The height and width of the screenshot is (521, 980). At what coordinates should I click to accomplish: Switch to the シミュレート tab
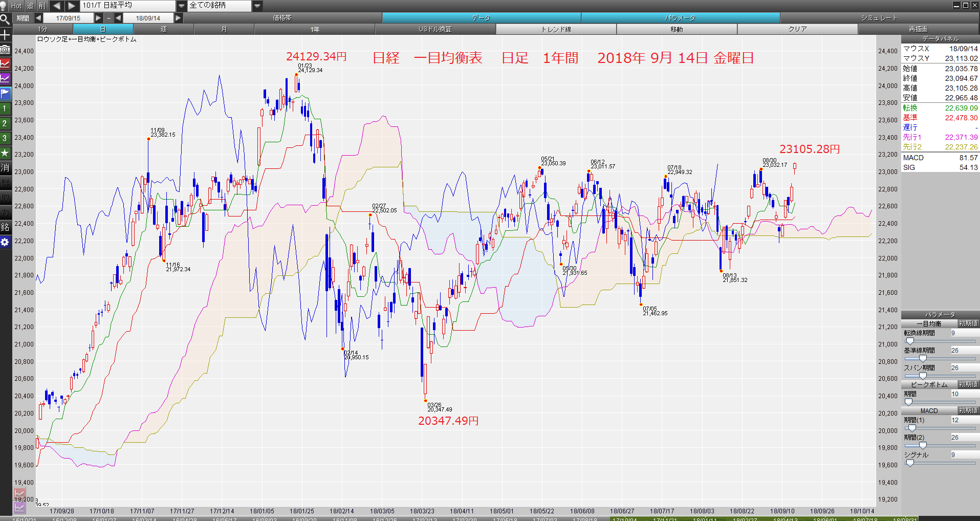[880, 18]
